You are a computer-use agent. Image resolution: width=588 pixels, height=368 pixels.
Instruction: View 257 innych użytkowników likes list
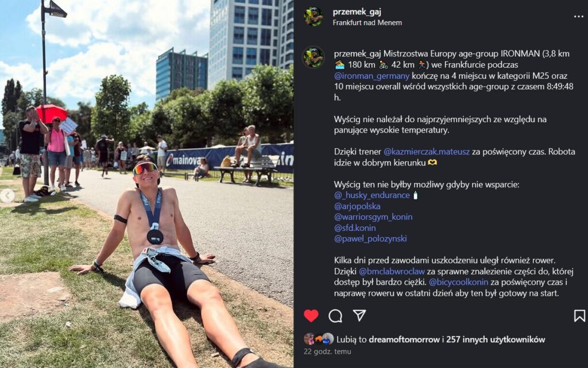click(496, 339)
